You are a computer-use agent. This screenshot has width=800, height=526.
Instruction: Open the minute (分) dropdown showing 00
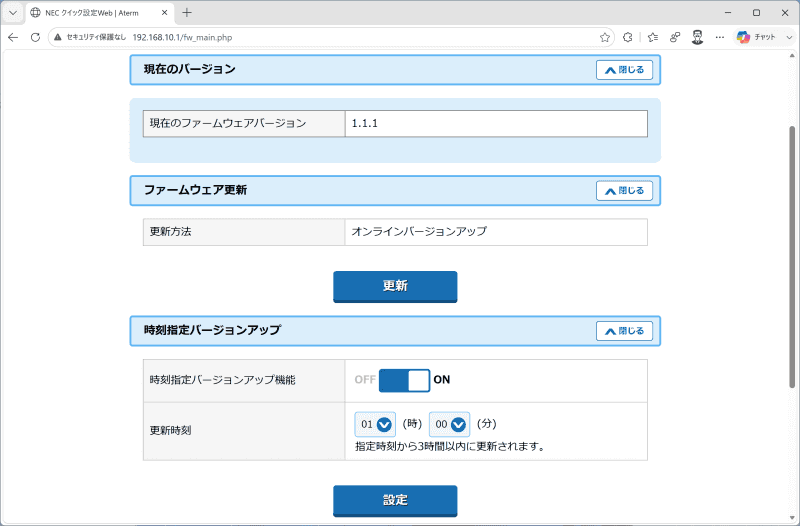tap(449, 424)
